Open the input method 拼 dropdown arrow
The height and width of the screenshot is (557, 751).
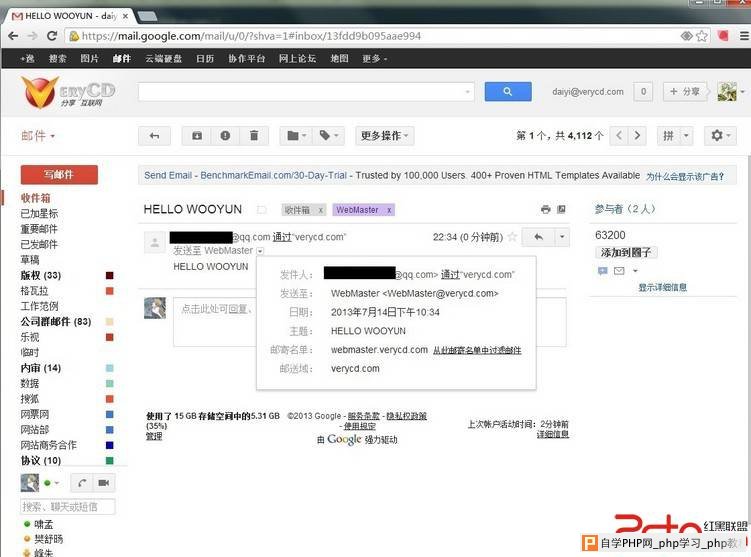(x=686, y=136)
